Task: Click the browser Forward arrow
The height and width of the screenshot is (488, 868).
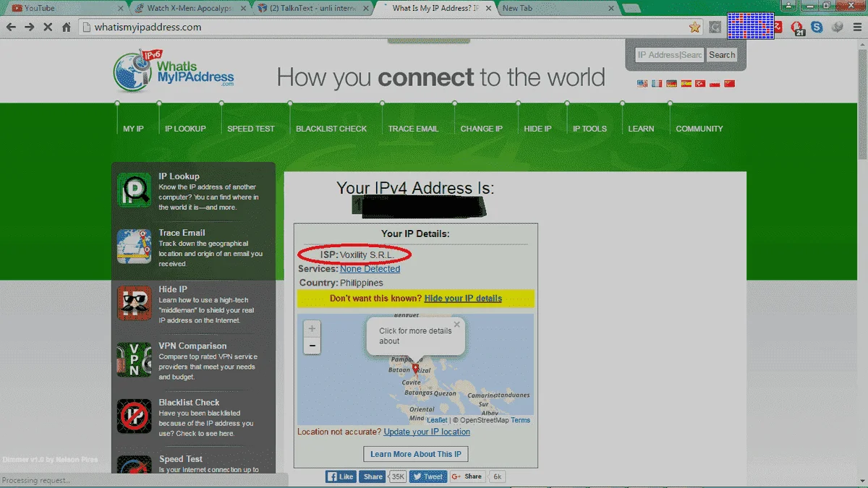Action: point(30,27)
